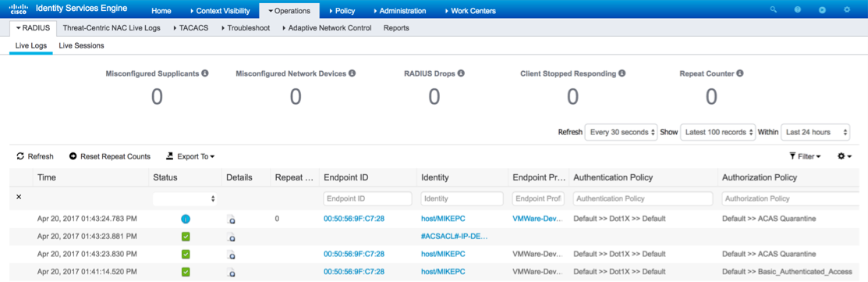
Task: Open identity #ACSACL#-IP-DE... link
Action: coord(455,237)
